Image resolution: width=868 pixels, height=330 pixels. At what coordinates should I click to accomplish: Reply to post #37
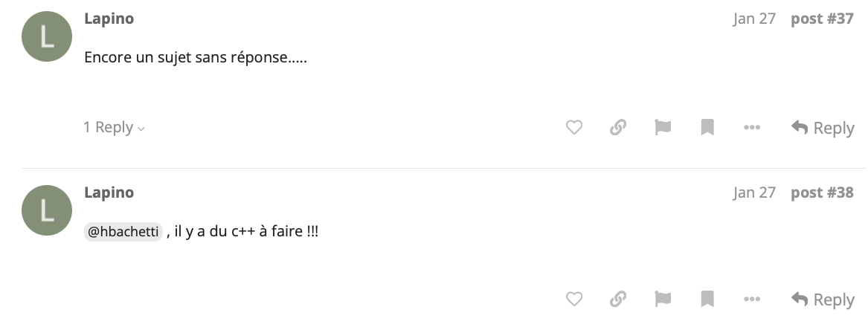823,128
